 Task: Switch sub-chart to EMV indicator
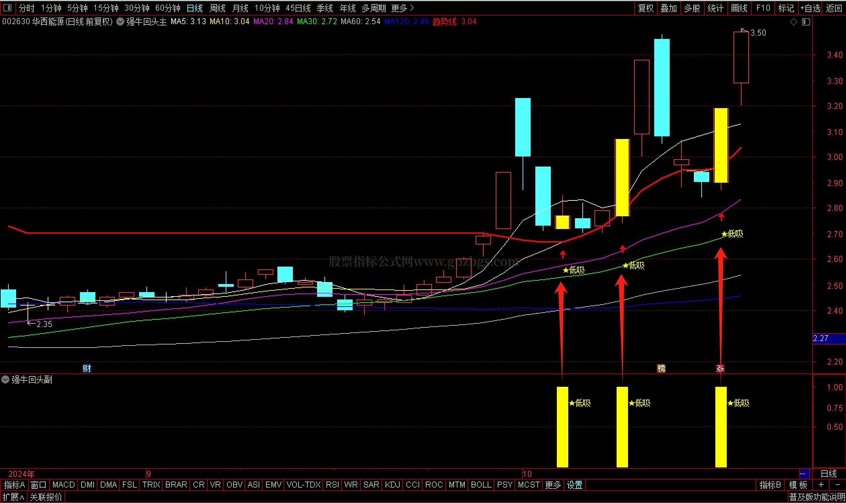click(273, 485)
